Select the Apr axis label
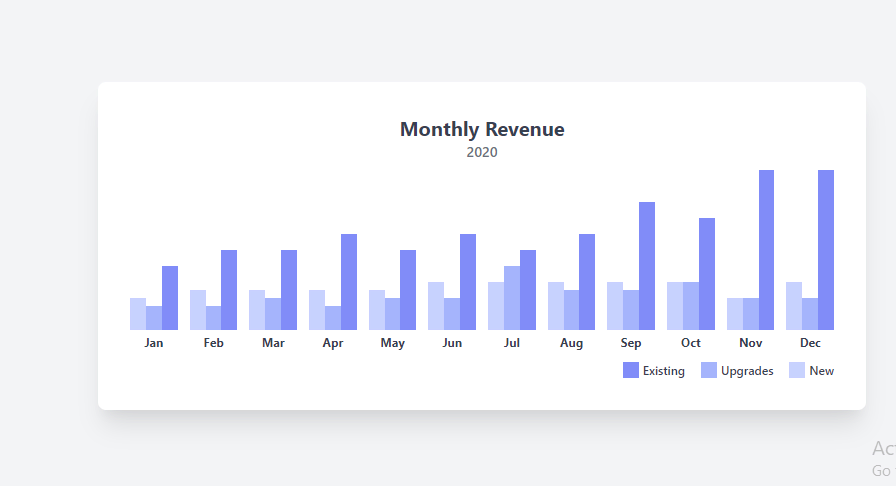Image resolution: width=896 pixels, height=486 pixels. 333,342
